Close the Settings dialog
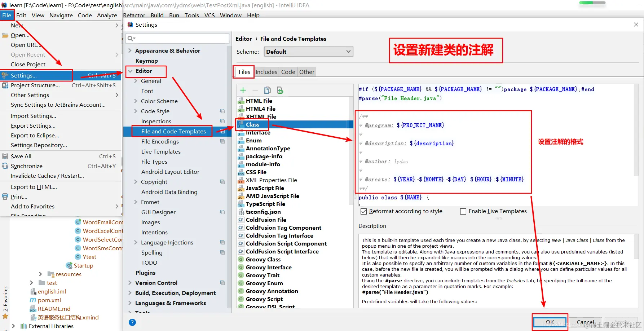The image size is (644, 331). [636, 25]
